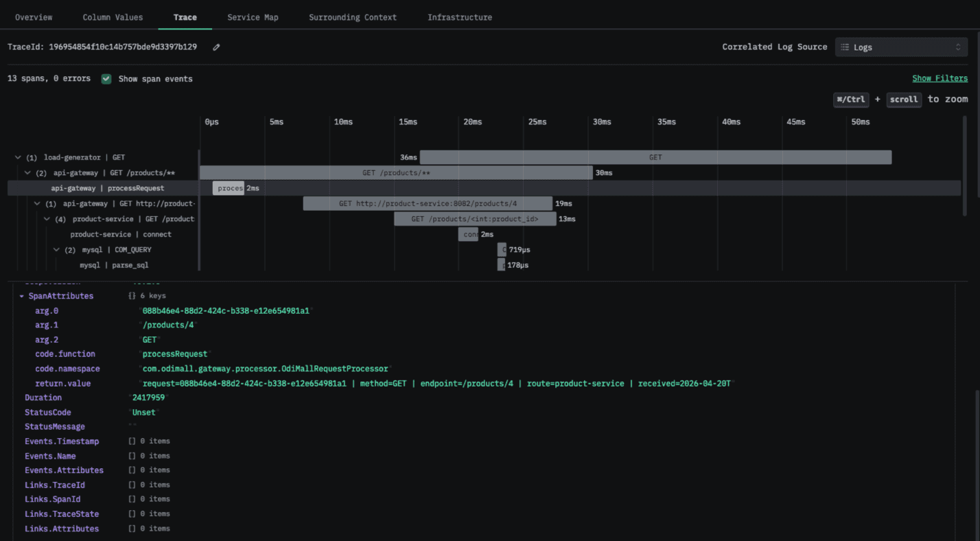Click the return.value string starting with request=

pyautogui.click(x=436, y=384)
